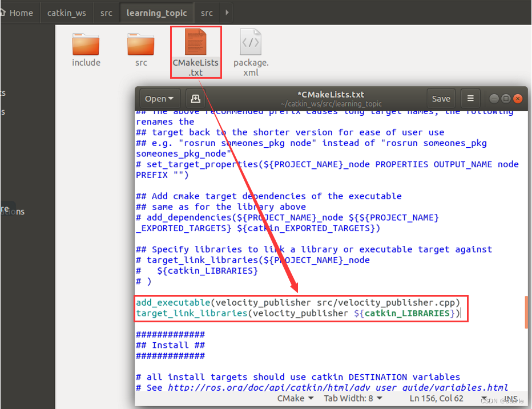Click the '## Specify libraries to link' comment

314,250
